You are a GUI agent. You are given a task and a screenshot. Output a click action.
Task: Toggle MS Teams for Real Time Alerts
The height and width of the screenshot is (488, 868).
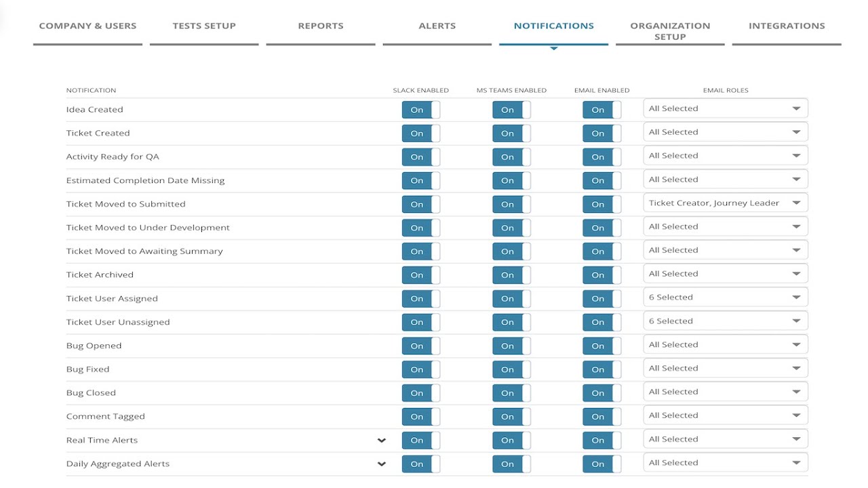(511, 441)
